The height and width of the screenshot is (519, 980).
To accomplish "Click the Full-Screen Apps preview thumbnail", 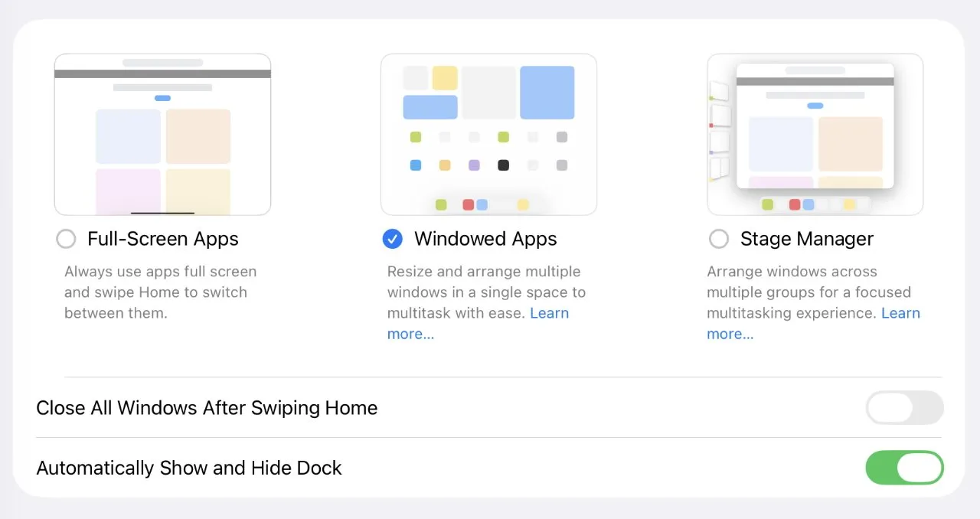I will pyautogui.click(x=162, y=135).
